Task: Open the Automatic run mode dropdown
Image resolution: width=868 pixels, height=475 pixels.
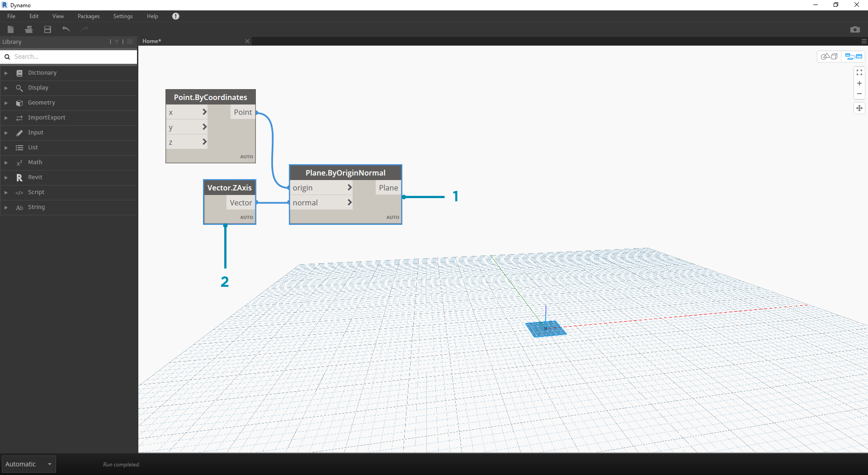Action: pyautogui.click(x=28, y=464)
